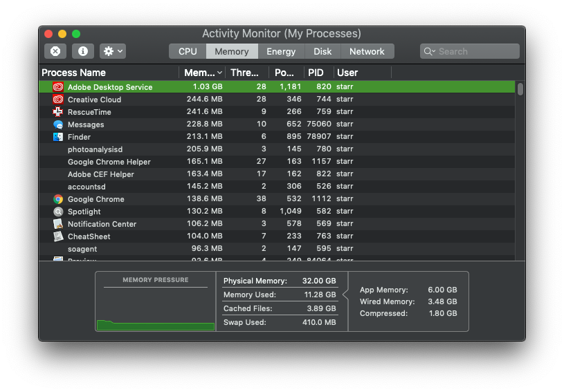This screenshot has height=392, width=564.
Task: Select the Adobe CEF Helper process row
Action: pos(277,174)
